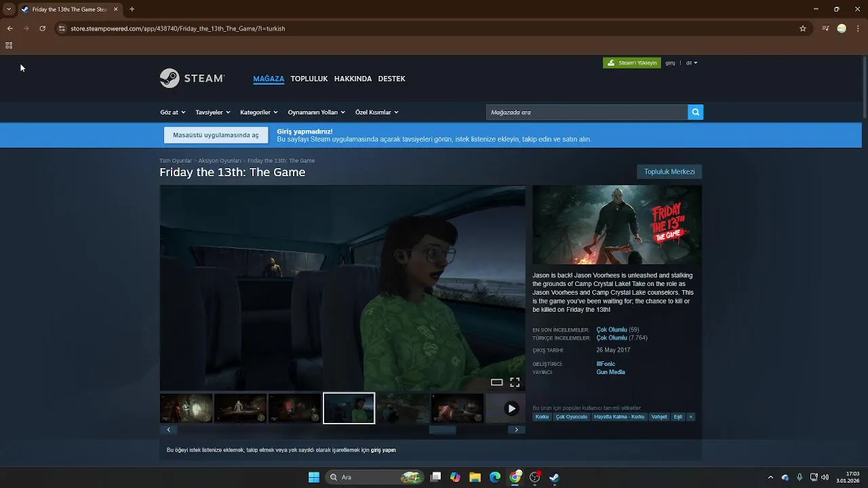Open a new browser tab with plus
868x488 pixels.
[132, 9]
